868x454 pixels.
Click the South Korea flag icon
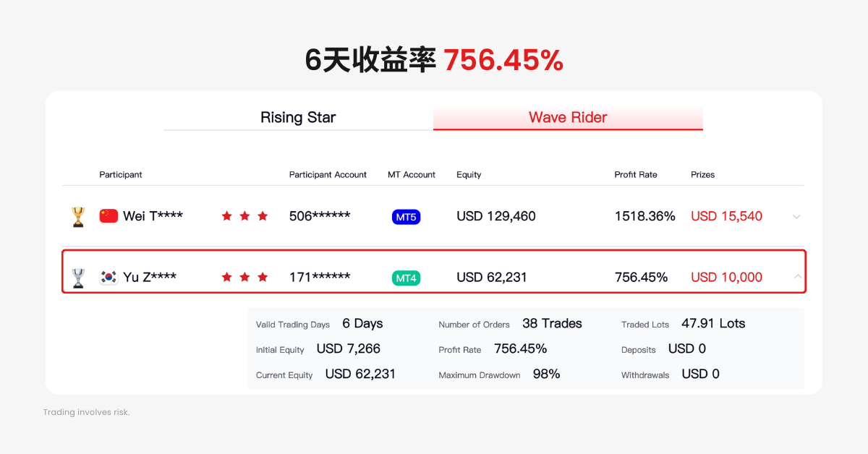tap(109, 278)
